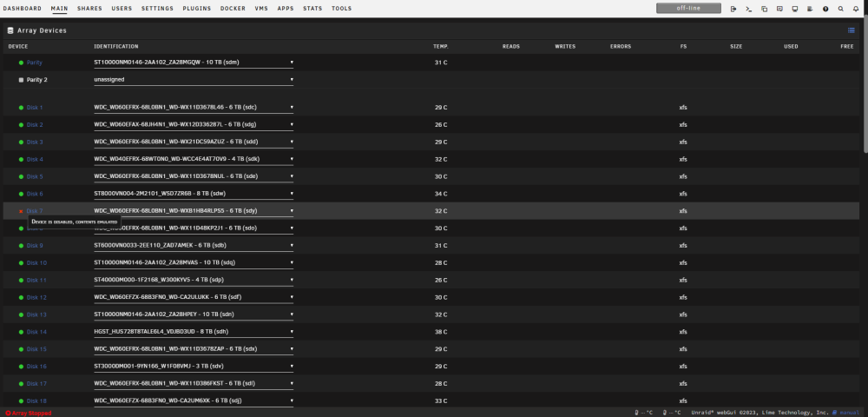The image size is (868, 417).
Task: Open the Tools tab
Action: coord(341,9)
